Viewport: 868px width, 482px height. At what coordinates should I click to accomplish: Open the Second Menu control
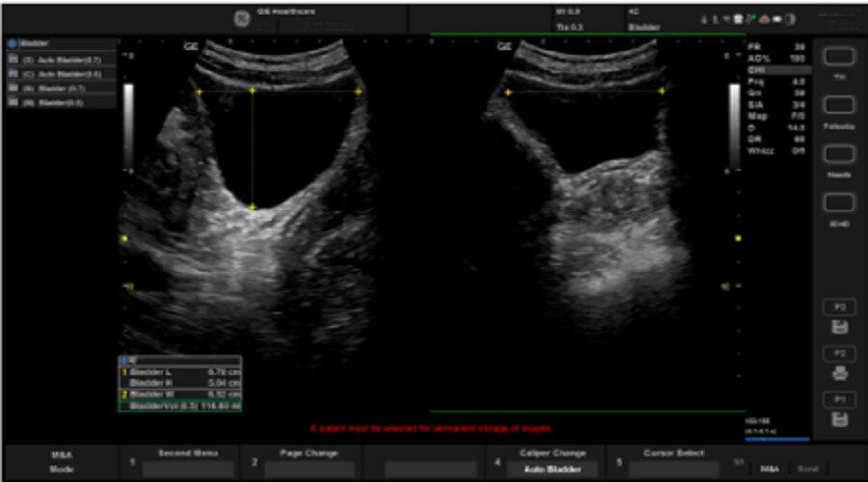(187, 469)
